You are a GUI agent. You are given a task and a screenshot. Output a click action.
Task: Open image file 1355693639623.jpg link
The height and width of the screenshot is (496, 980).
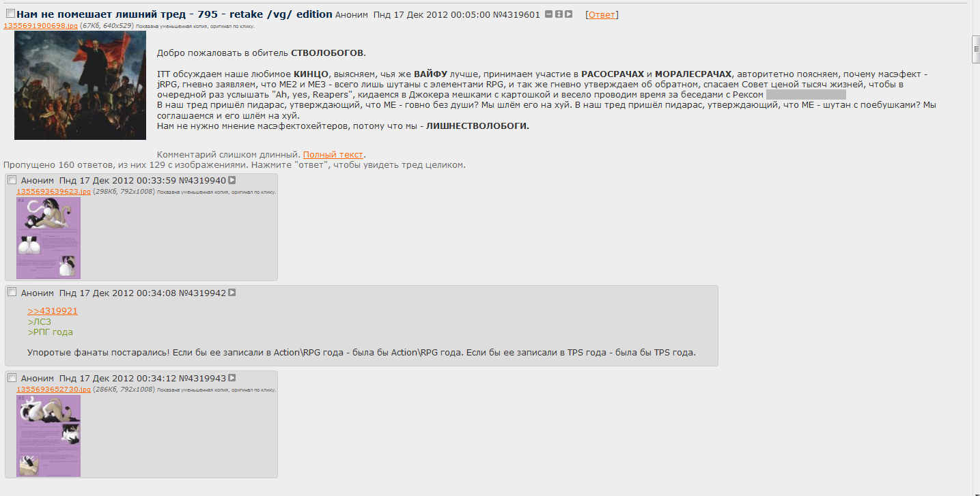coord(53,192)
